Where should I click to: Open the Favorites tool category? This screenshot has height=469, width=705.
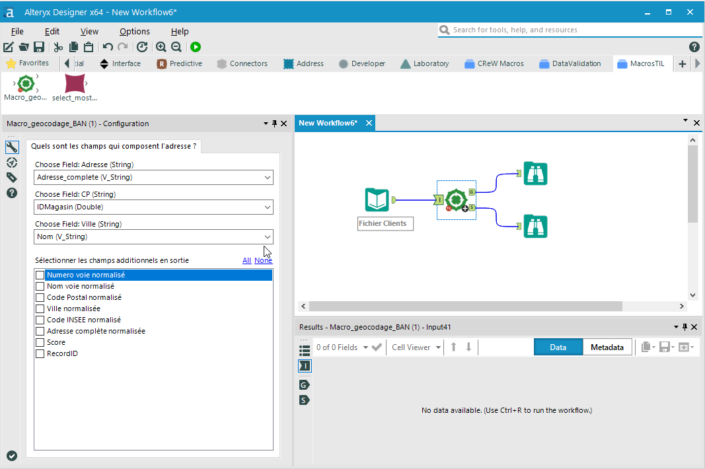[x=27, y=63]
